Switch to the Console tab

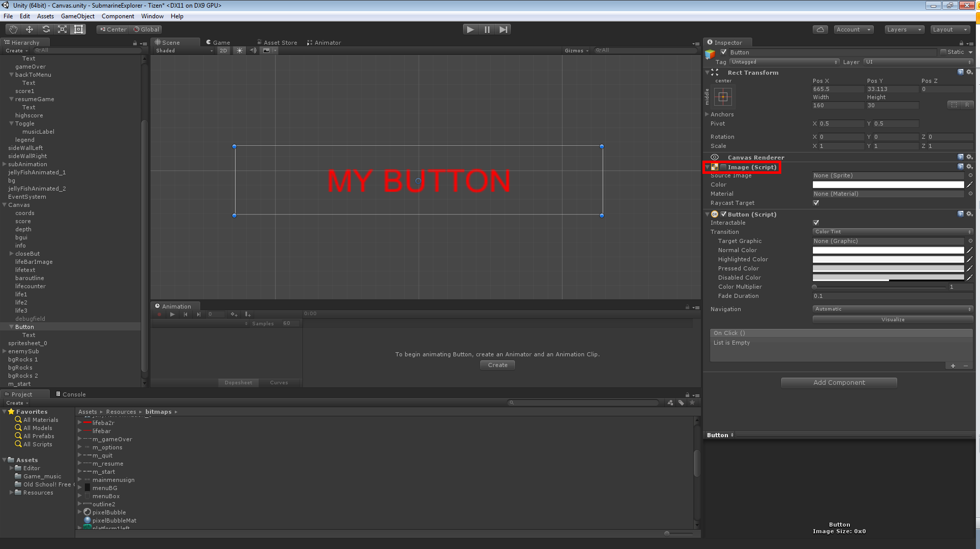click(x=71, y=394)
